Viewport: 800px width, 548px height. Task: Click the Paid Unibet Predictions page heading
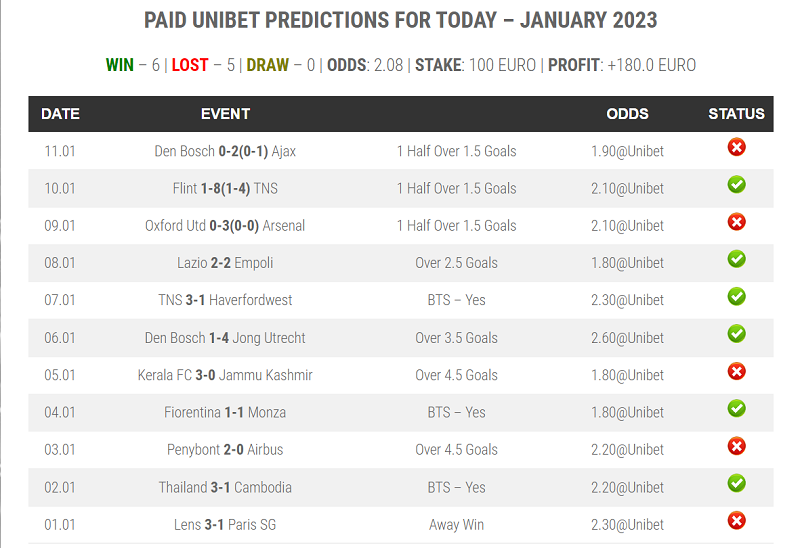401,20
